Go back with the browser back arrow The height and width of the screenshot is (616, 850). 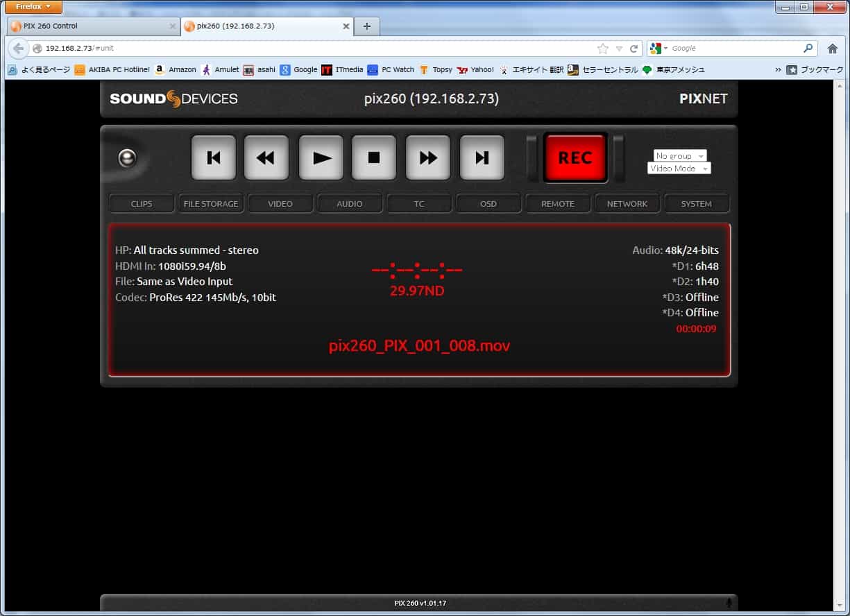18,49
